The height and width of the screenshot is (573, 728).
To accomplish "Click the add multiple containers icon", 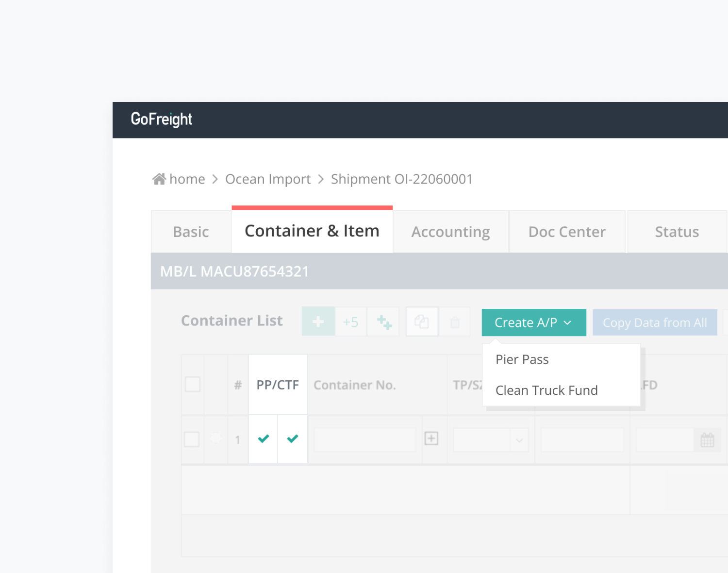I will [384, 322].
